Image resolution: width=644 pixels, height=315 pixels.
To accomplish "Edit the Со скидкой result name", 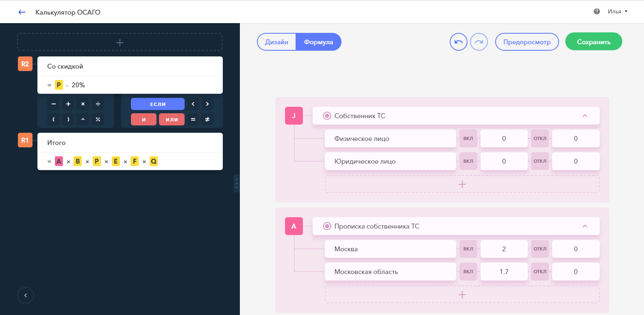I will 130,66.
